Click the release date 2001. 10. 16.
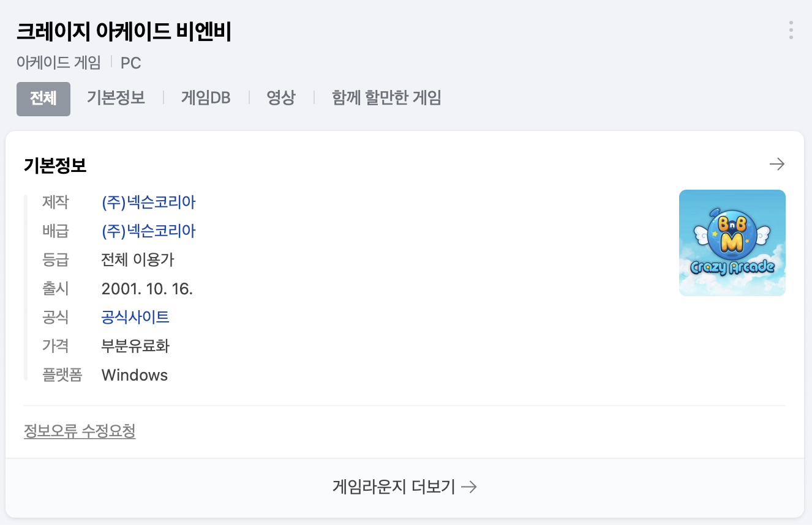This screenshot has width=812, height=525. 147,289
